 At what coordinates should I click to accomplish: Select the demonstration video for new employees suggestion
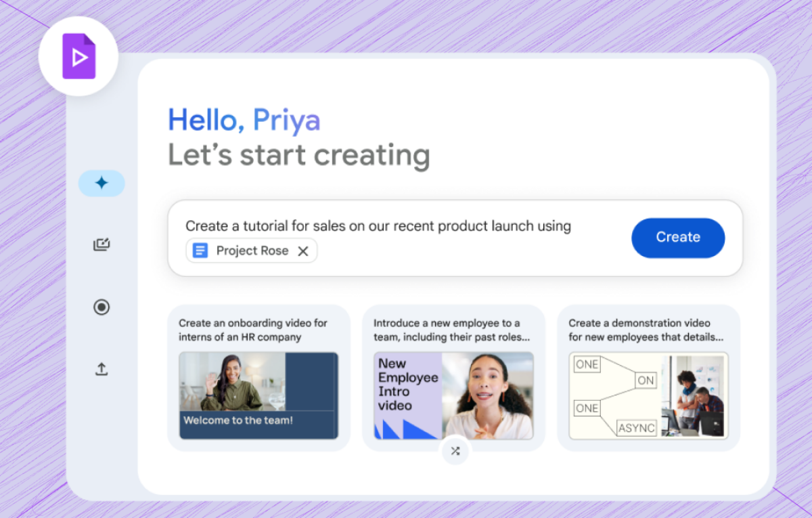[x=648, y=378]
